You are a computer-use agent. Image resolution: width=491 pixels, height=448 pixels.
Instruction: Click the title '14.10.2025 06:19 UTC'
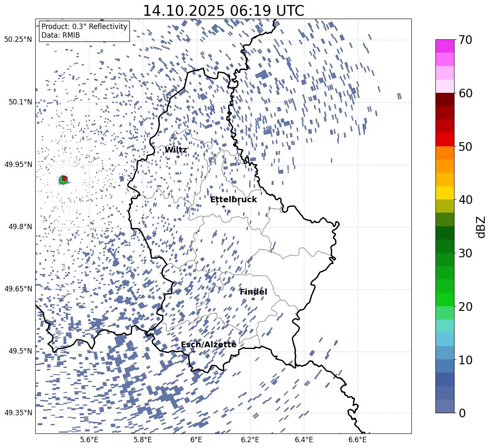(224, 11)
